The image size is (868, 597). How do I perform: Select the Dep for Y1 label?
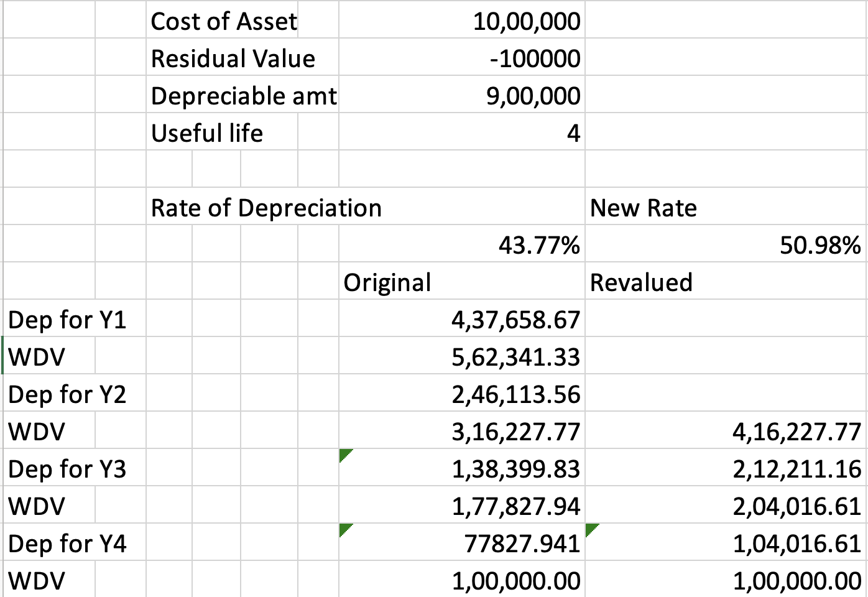[67, 320]
